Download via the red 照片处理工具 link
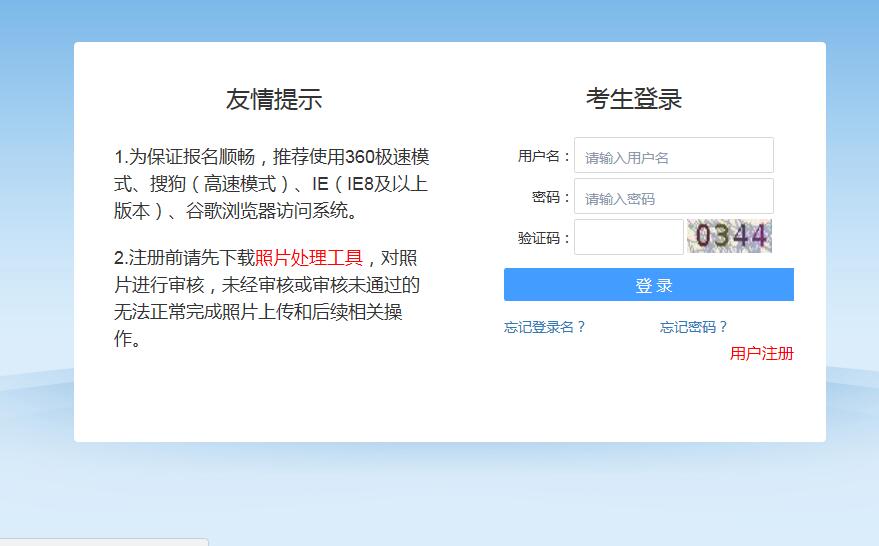 [308, 258]
